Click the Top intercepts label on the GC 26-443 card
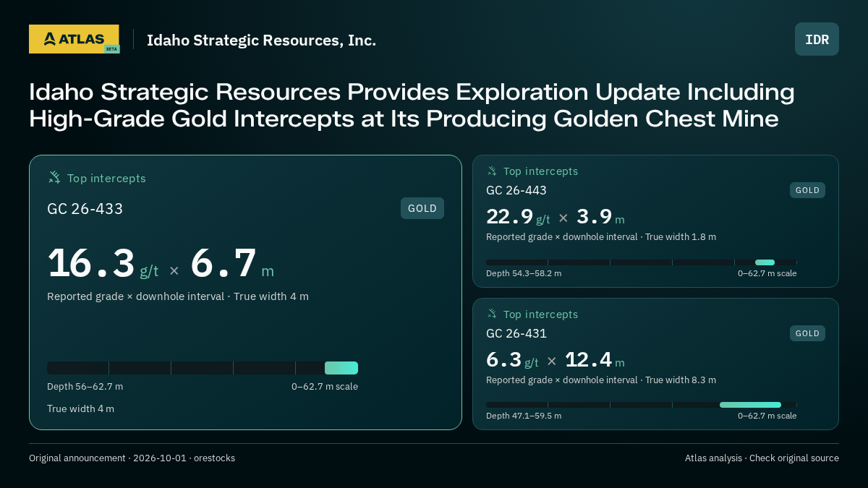 click(x=540, y=171)
